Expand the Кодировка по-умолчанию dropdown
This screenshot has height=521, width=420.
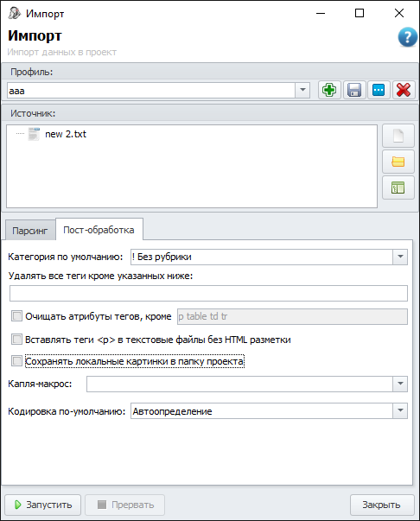coord(400,411)
